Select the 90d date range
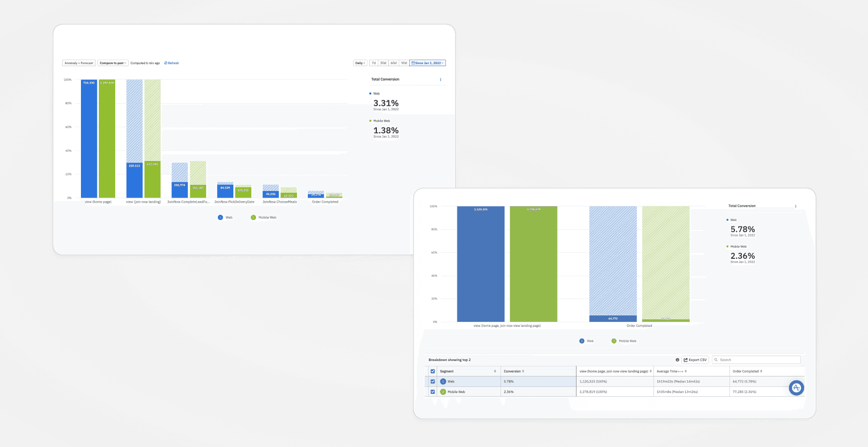 404,63
